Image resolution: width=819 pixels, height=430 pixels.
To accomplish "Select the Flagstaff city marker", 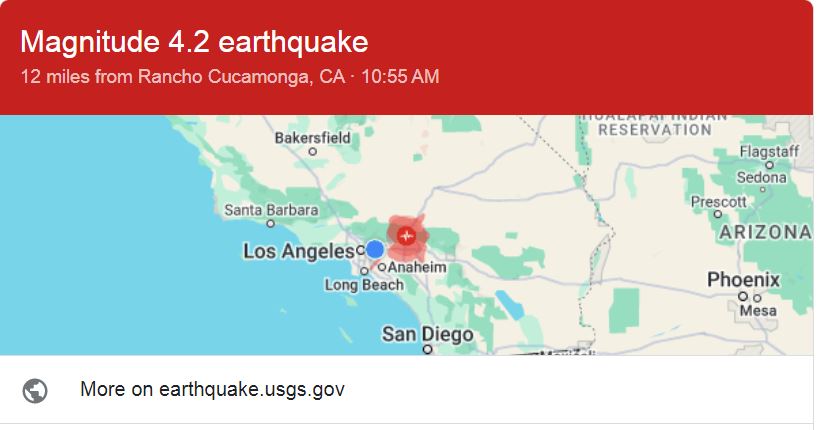I will pyautogui.click(x=769, y=165).
